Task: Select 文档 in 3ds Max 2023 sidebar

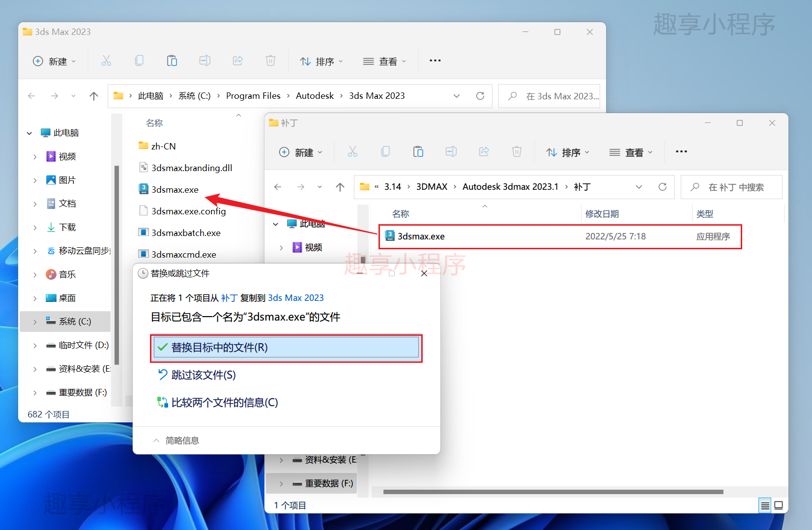Action: [67, 204]
